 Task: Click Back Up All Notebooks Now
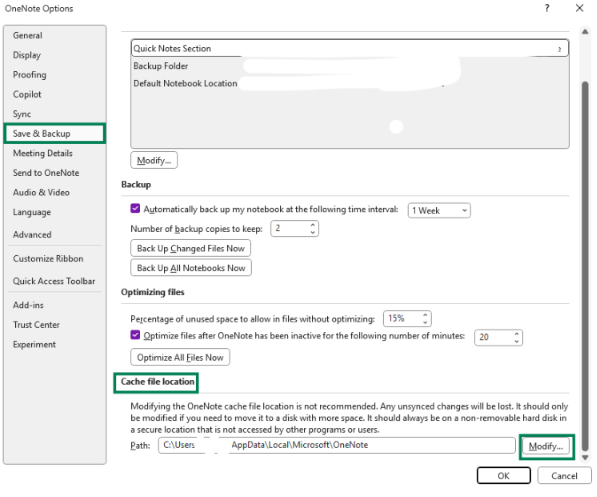point(191,268)
